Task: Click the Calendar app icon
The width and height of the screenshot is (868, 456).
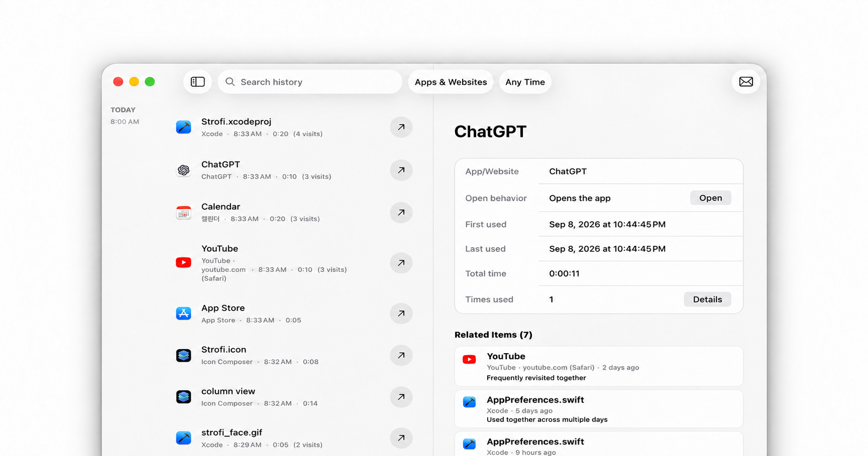Action: (184, 213)
